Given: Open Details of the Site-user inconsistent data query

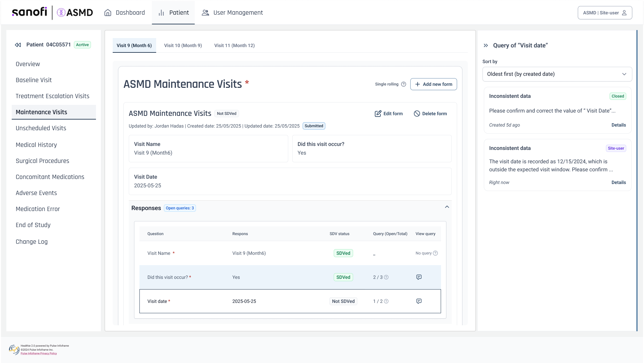Looking at the screenshot, I should click(x=619, y=182).
